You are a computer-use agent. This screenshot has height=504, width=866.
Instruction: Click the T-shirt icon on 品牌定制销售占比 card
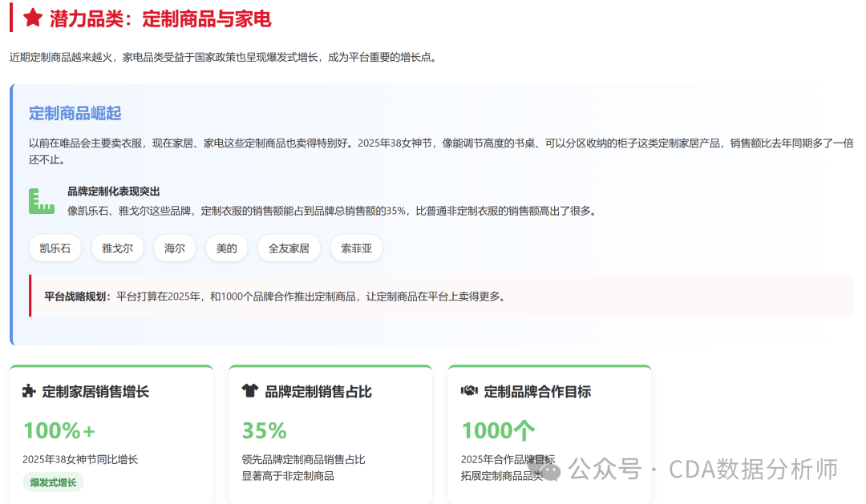coord(249,390)
